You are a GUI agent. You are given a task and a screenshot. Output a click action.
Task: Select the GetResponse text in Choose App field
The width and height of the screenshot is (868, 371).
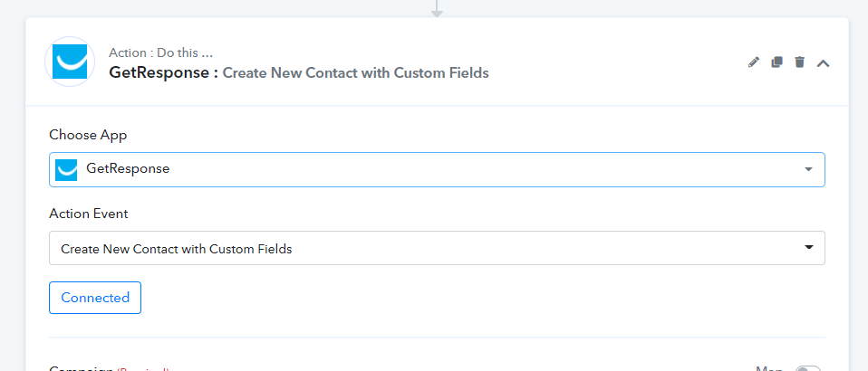point(128,168)
